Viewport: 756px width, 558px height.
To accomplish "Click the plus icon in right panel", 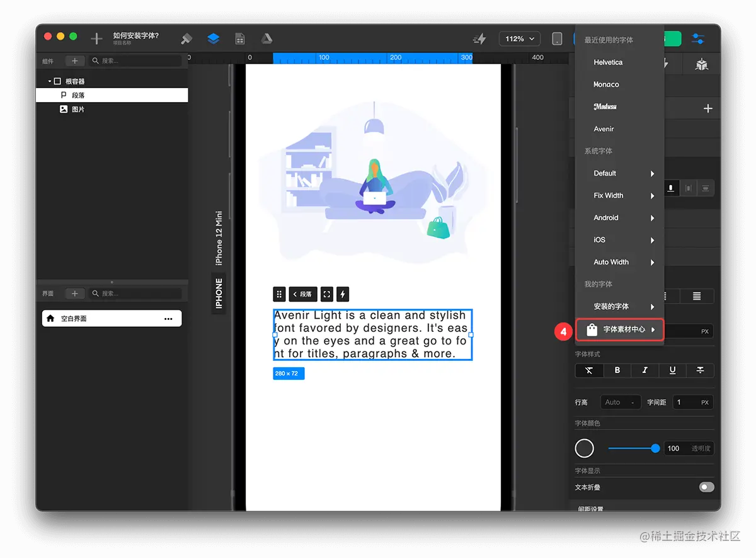I will click(707, 108).
